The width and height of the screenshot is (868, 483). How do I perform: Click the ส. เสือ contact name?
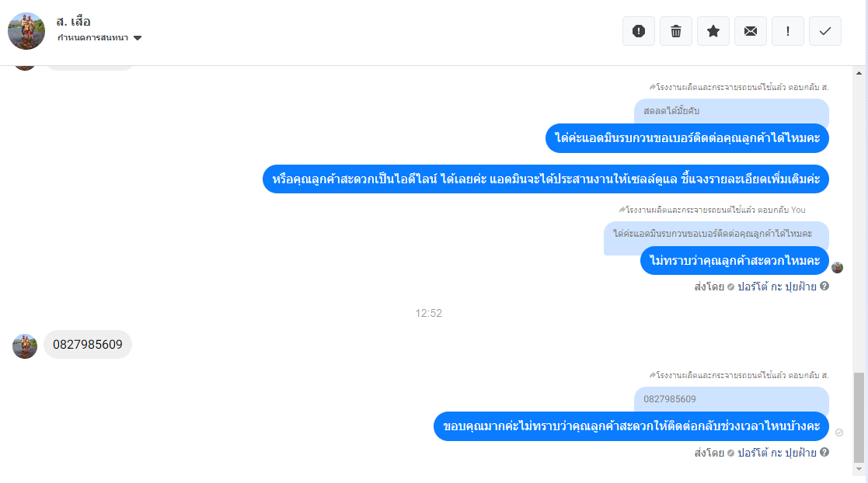pyautogui.click(x=73, y=22)
